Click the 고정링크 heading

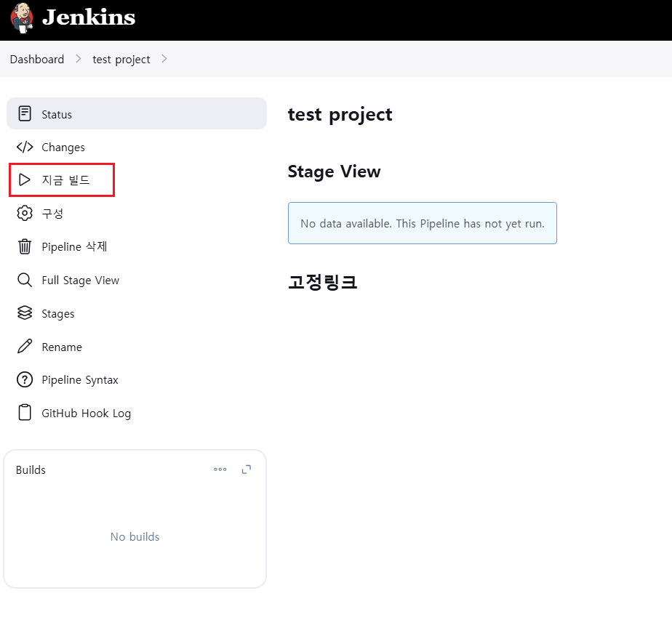pos(322,282)
